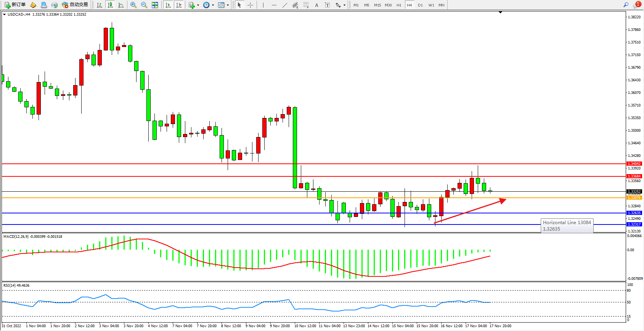
Task: Switch timeframe to M15
Action: pos(377,5)
